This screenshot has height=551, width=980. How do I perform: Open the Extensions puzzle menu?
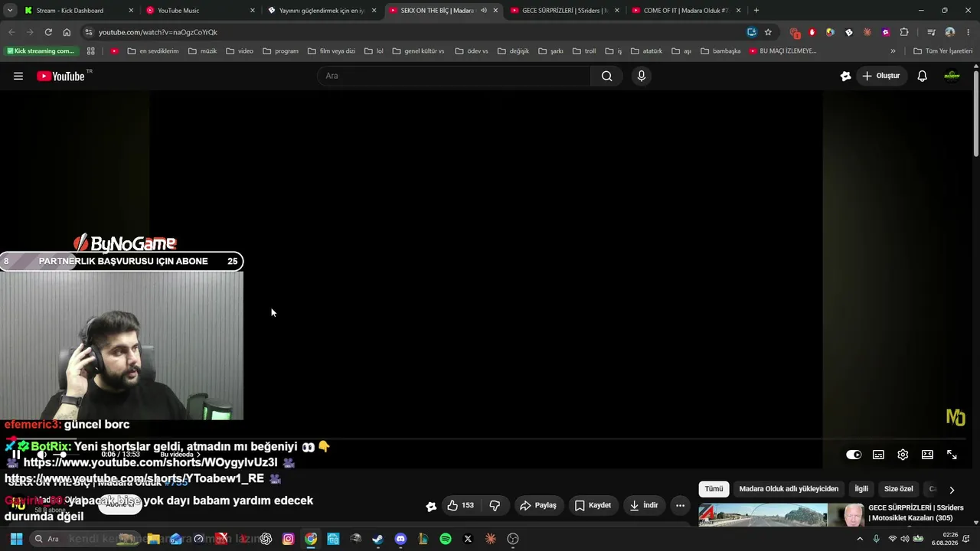[x=904, y=32]
